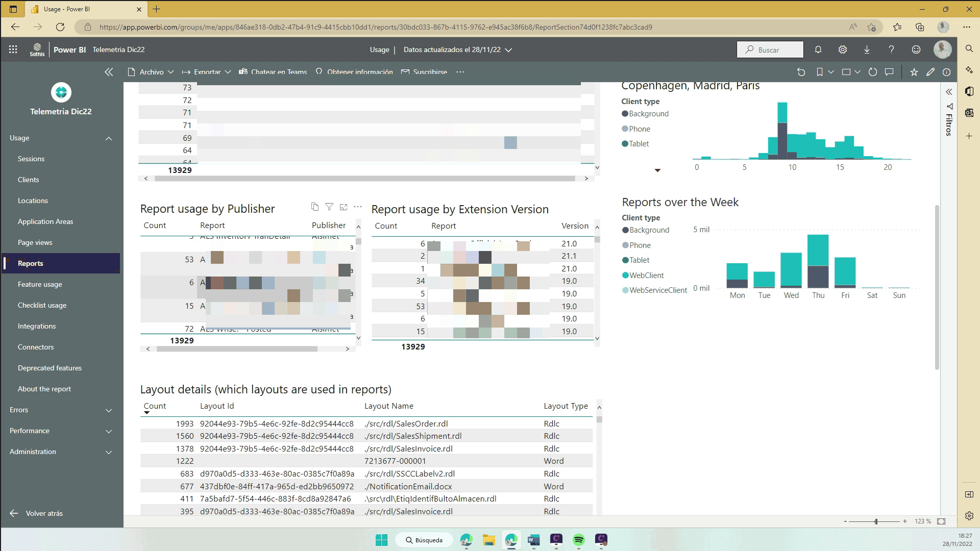Click the refresh visuals icon
The image size is (980, 551).
pos(873,72)
